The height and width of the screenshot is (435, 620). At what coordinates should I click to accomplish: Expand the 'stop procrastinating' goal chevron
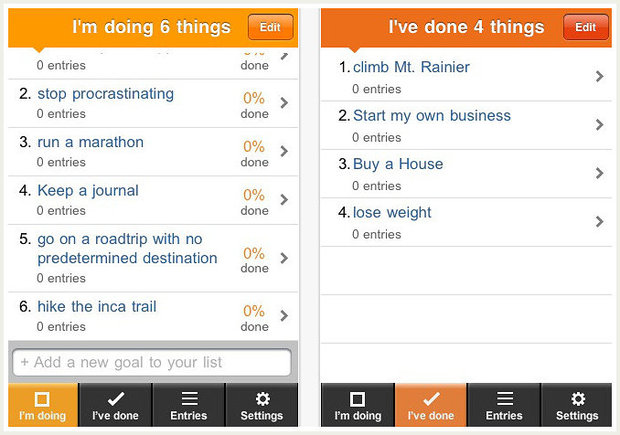coord(285,102)
